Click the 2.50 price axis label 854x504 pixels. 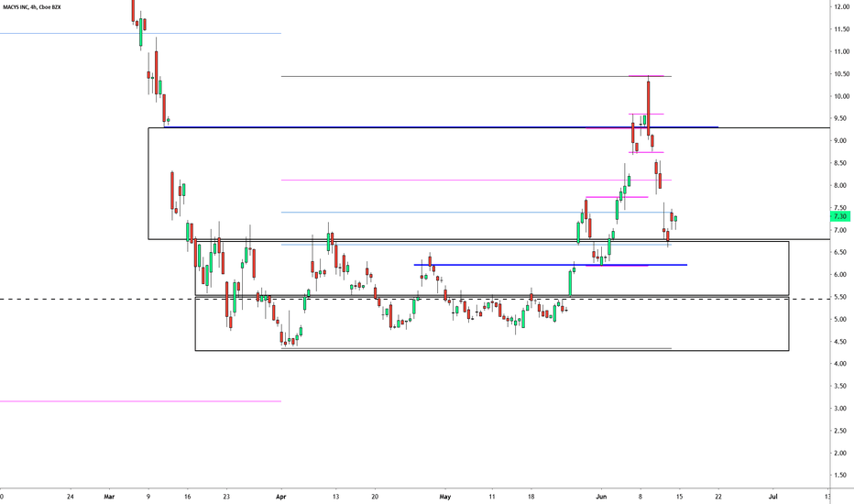tap(841, 431)
